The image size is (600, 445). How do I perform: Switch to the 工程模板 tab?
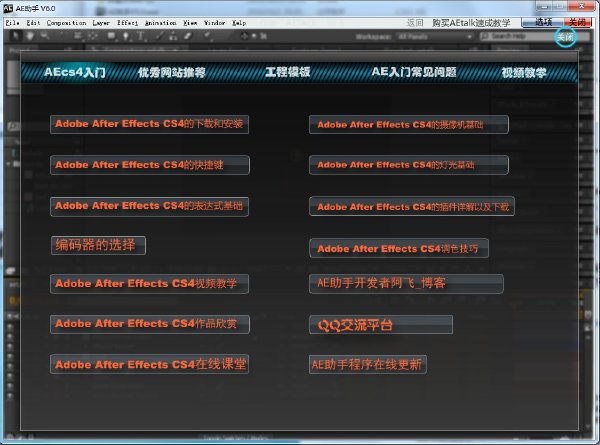[287, 72]
